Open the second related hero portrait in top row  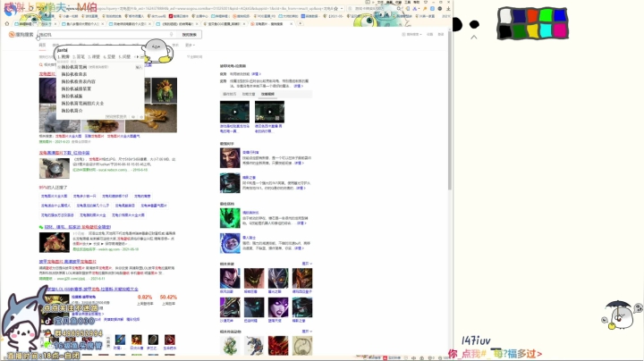click(254, 278)
